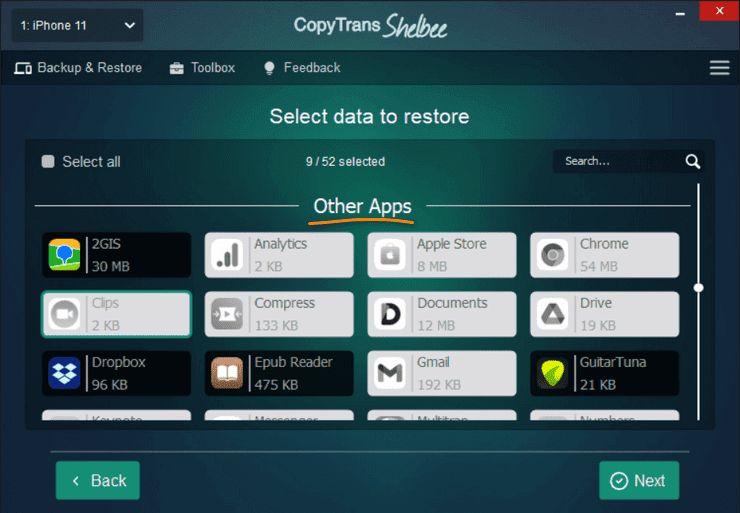
Task: Open the Toolbox tab
Action: pos(202,68)
